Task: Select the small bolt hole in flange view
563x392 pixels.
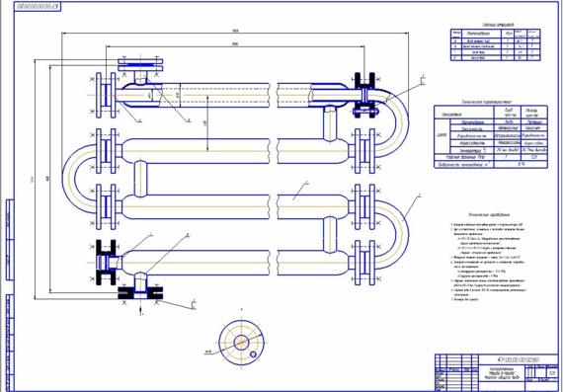Action: [x=253, y=354]
